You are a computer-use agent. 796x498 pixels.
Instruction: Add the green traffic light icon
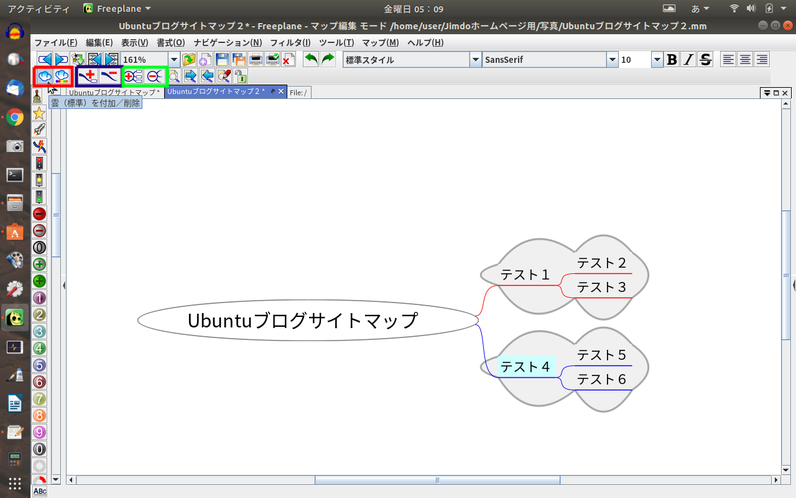click(x=39, y=196)
